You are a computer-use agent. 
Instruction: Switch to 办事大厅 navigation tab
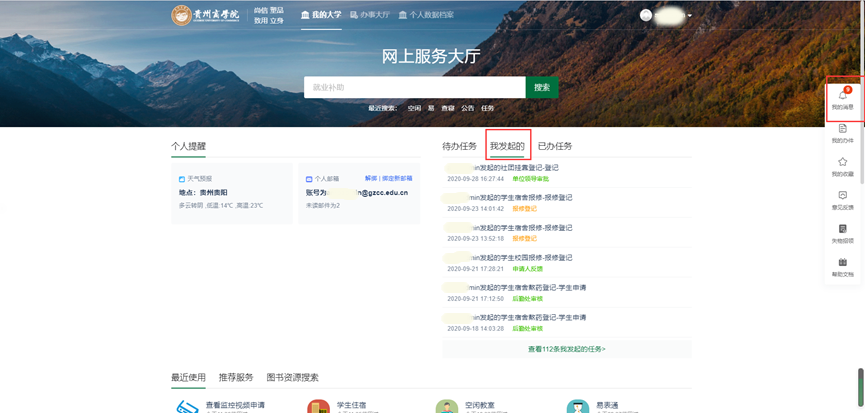pyautogui.click(x=370, y=15)
